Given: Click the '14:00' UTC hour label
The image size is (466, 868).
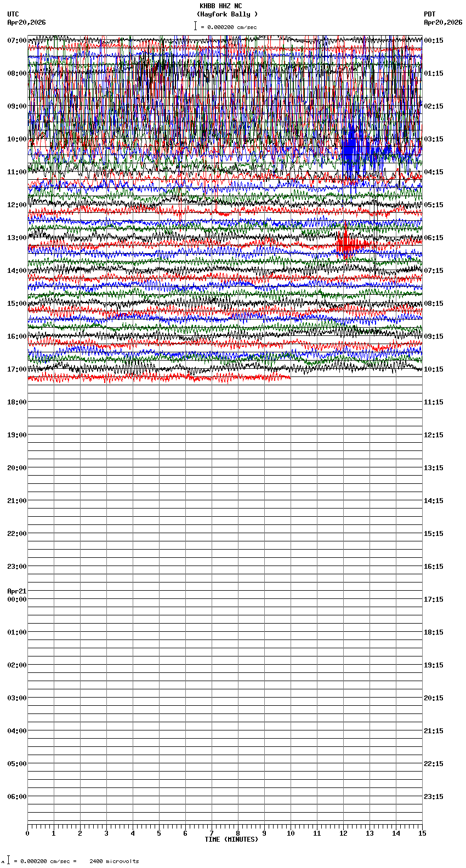Looking at the screenshot, I should click(17, 271).
